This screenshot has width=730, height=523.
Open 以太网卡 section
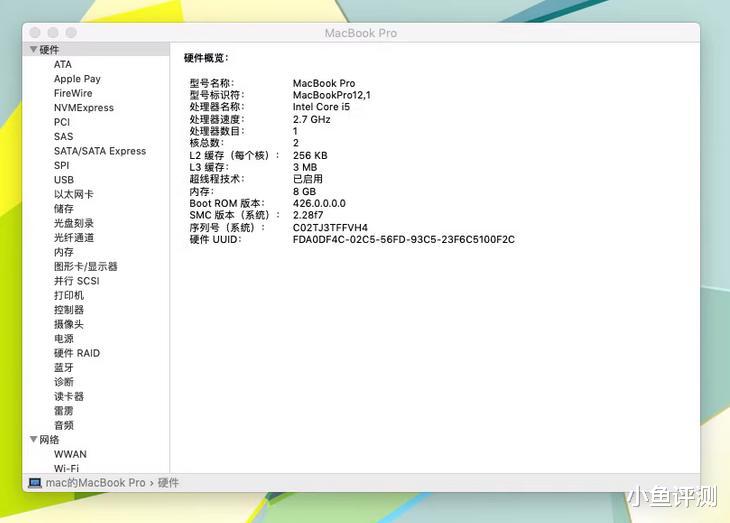[74, 194]
